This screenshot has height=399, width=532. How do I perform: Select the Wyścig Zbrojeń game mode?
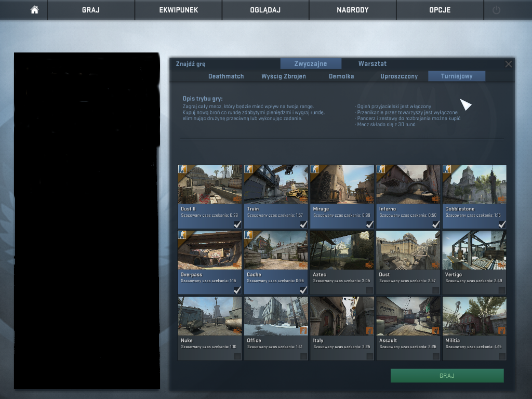pos(284,76)
